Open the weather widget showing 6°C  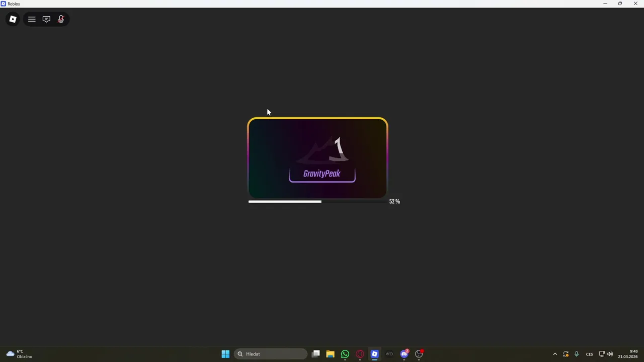[19, 354]
